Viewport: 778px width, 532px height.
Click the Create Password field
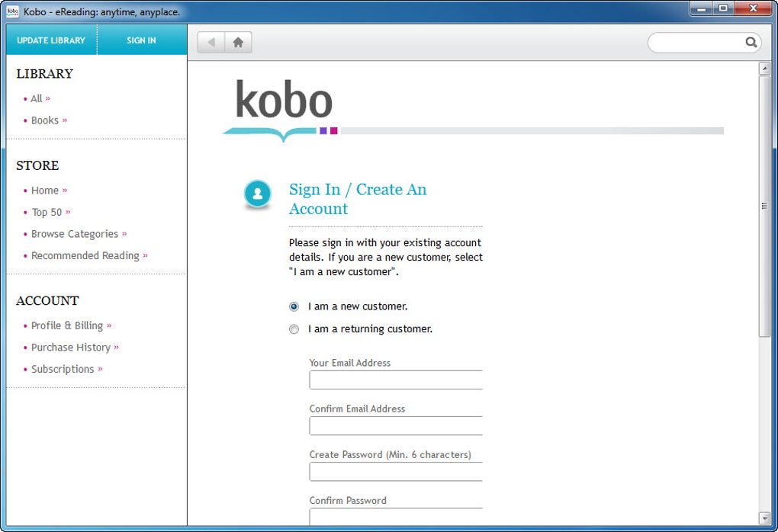point(396,472)
